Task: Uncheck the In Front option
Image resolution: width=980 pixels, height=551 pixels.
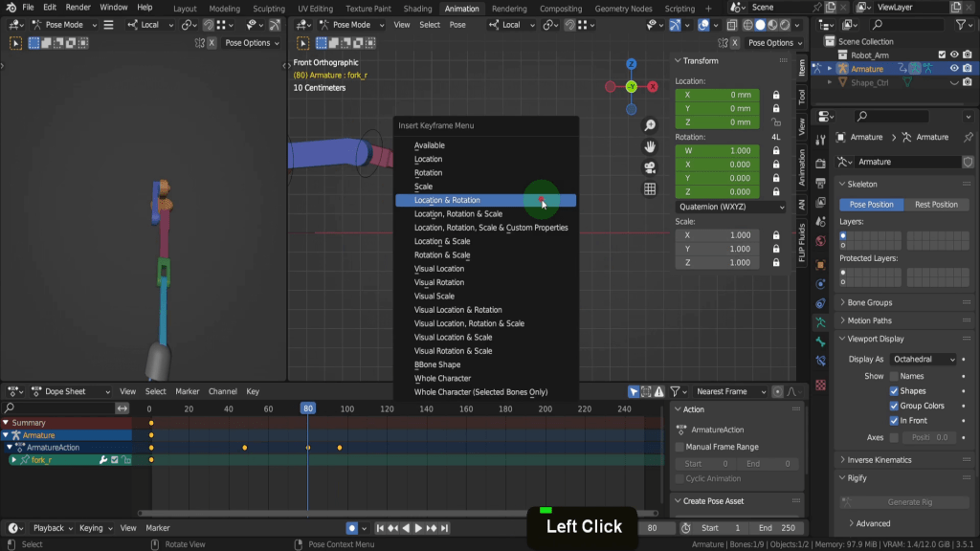Action: coord(895,421)
